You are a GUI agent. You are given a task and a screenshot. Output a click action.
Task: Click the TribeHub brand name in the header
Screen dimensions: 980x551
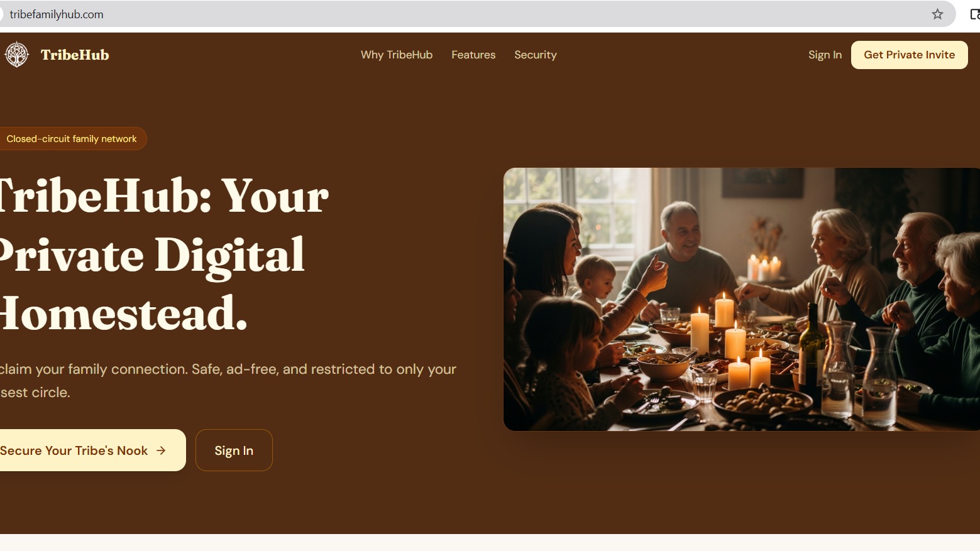[x=75, y=55]
